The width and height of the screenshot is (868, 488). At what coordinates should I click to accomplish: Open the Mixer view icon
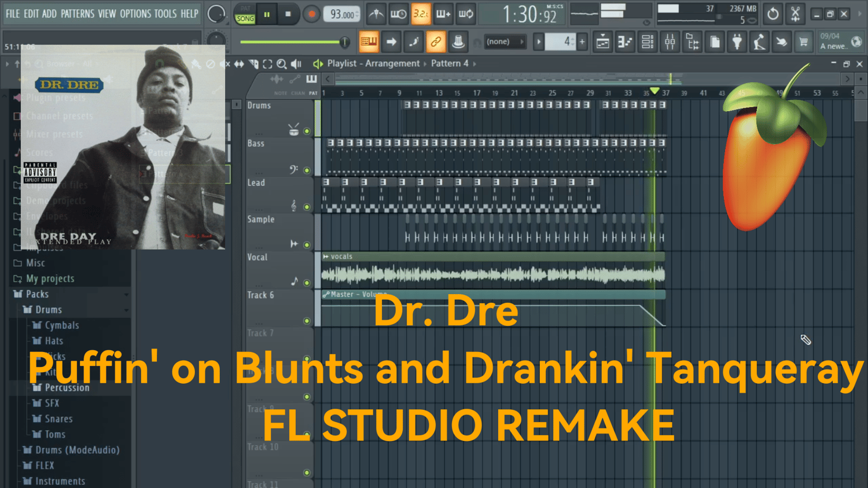pyautogui.click(x=670, y=42)
